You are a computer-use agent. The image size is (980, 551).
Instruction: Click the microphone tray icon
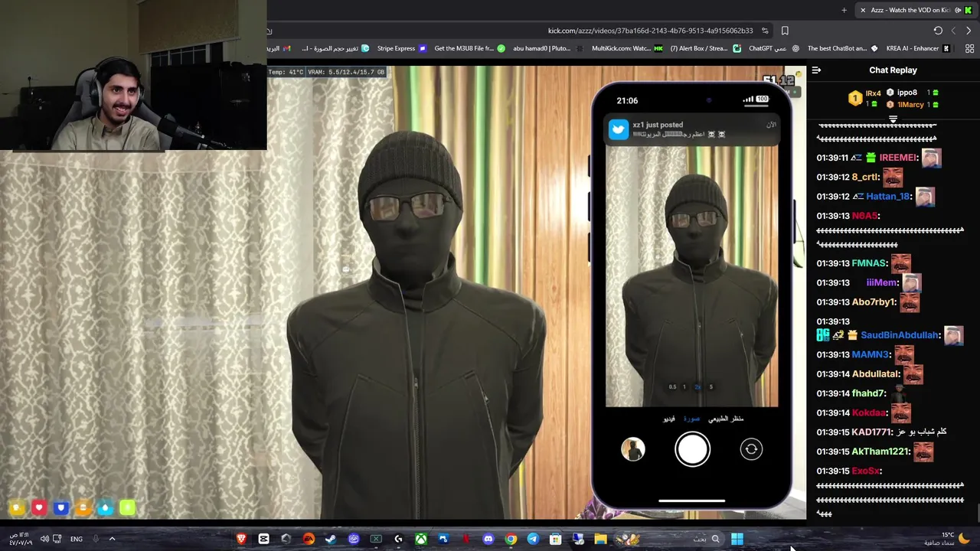[x=96, y=539]
